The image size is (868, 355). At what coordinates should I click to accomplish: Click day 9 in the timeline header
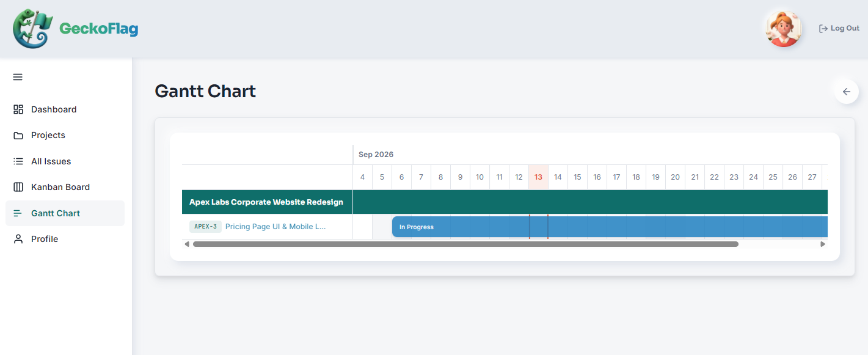(x=460, y=177)
